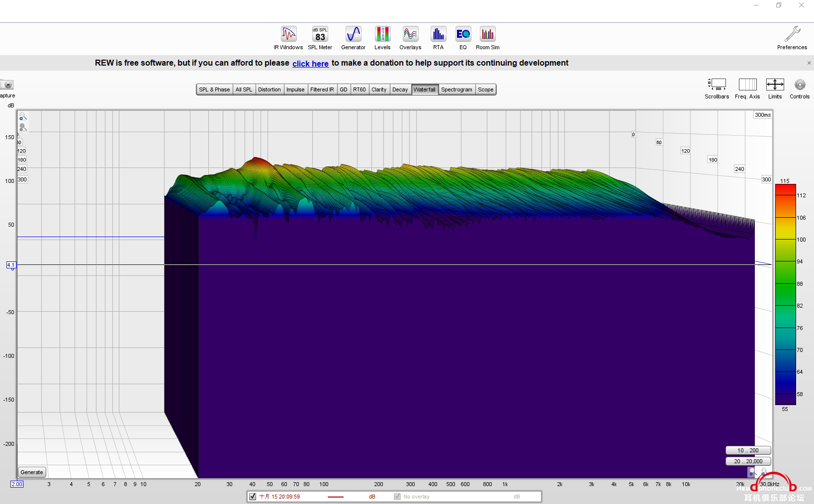814x504 pixels.
Task: Edit the 2.00 frequency axis start field
Action: coord(17,484)
